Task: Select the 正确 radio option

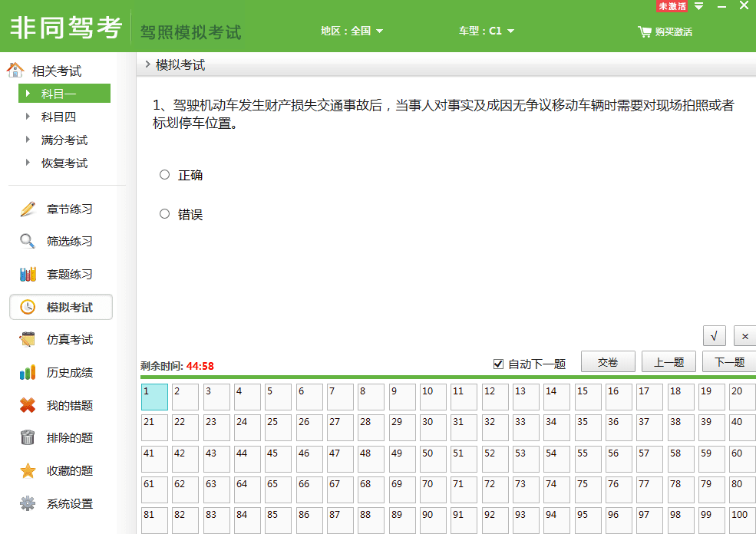Action: coord(164,175)
